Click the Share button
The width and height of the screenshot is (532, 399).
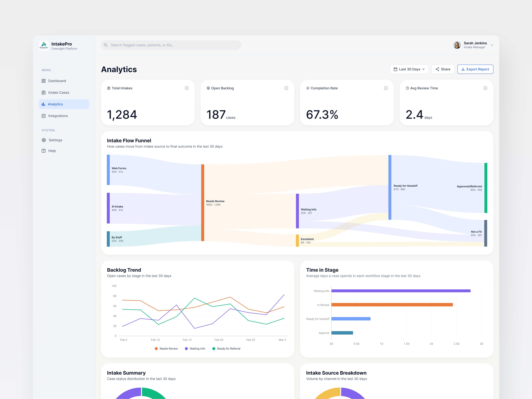[x=443, y=69]
